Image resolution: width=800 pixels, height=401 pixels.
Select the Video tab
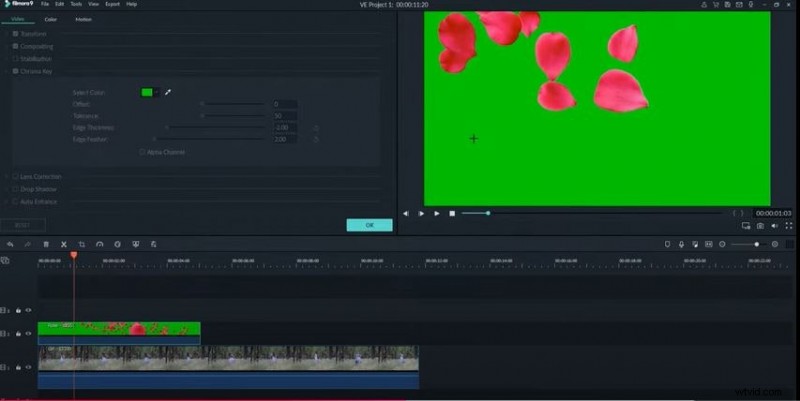tap(18, 19)
